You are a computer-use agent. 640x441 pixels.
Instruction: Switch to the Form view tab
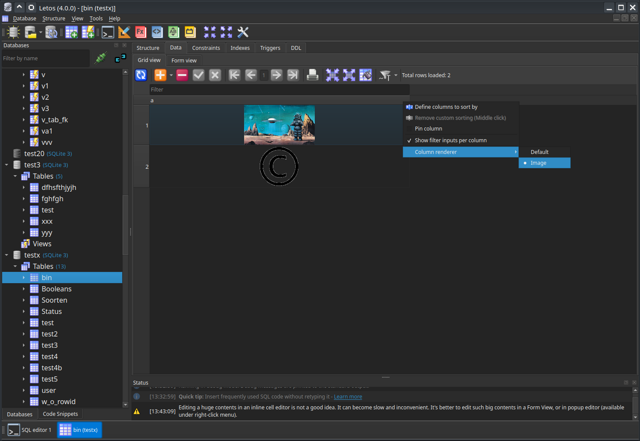click(x=184, y=60)
